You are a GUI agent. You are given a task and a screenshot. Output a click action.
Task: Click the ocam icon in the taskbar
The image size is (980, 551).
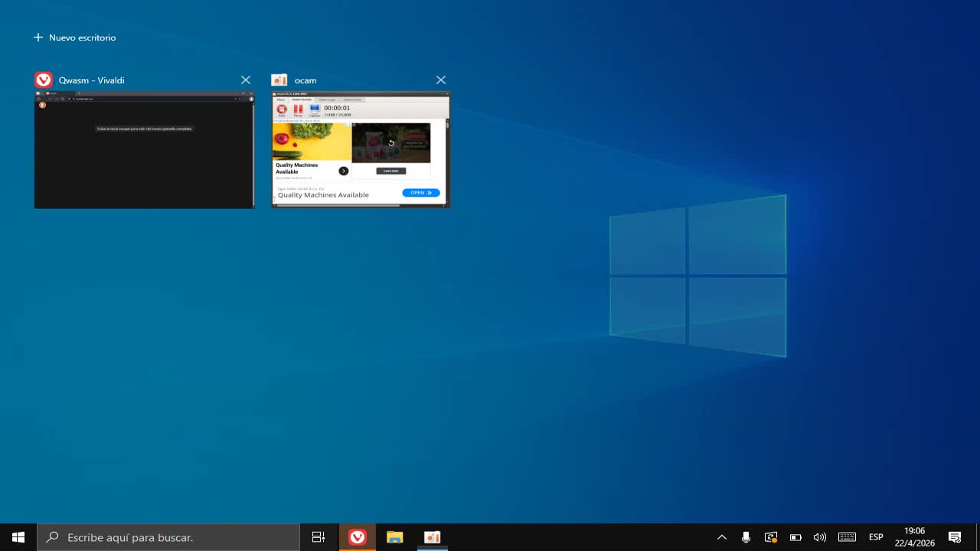tap(433, 537)
